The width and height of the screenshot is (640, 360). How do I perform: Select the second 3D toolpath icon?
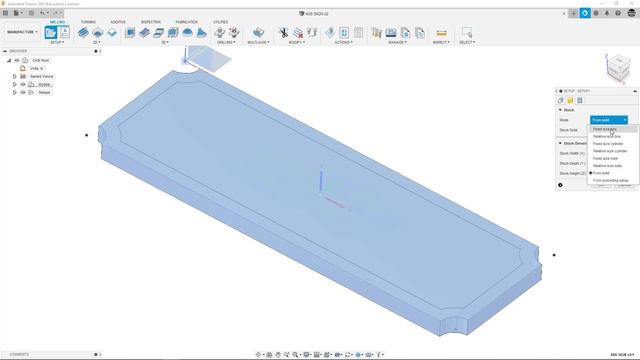pos(144,32)
